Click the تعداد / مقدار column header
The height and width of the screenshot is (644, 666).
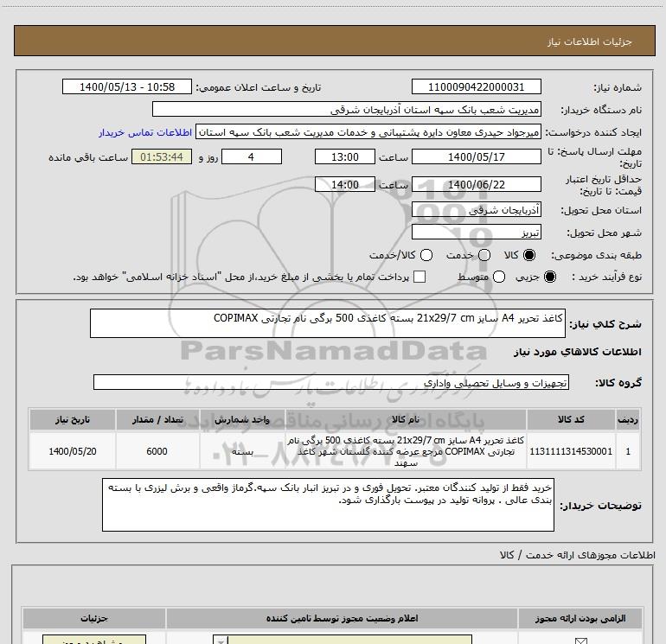[157, 419]
